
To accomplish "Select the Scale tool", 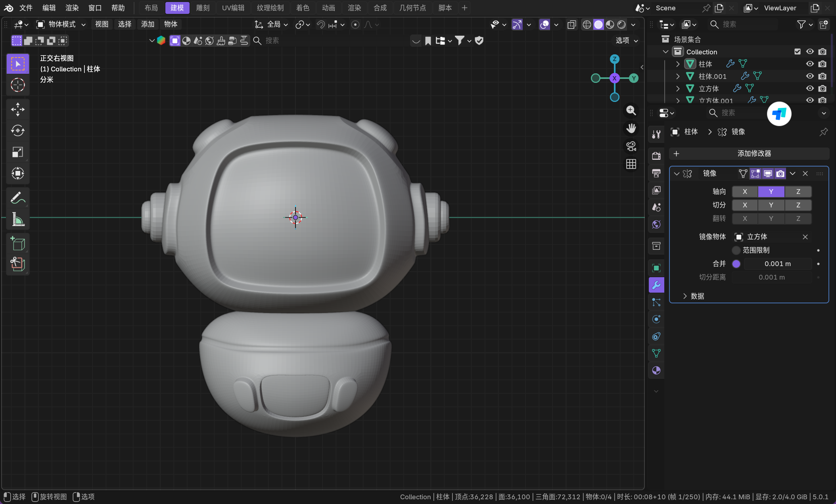I will [x=17, y=152].
